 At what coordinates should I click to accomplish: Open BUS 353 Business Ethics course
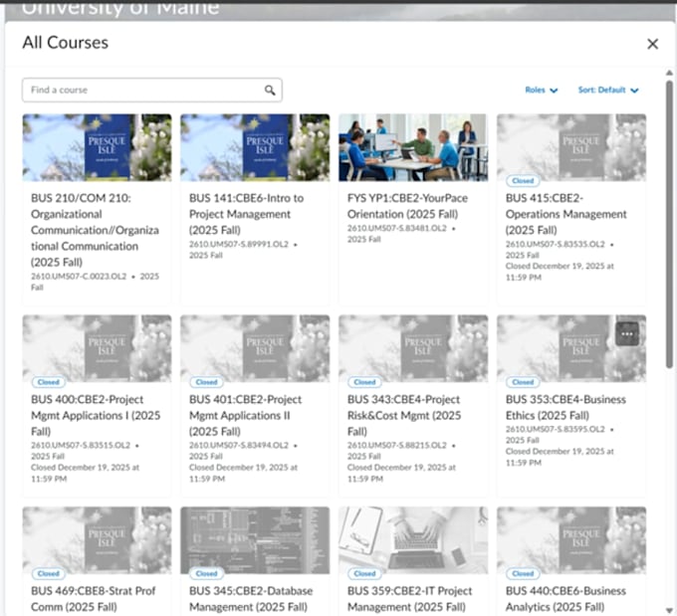point(565,407)
